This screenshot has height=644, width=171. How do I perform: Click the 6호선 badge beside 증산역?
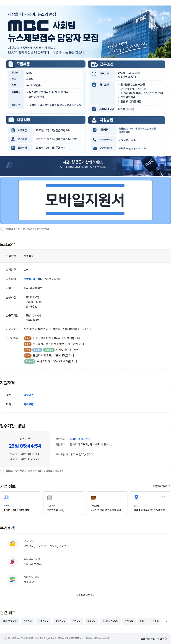28,356
